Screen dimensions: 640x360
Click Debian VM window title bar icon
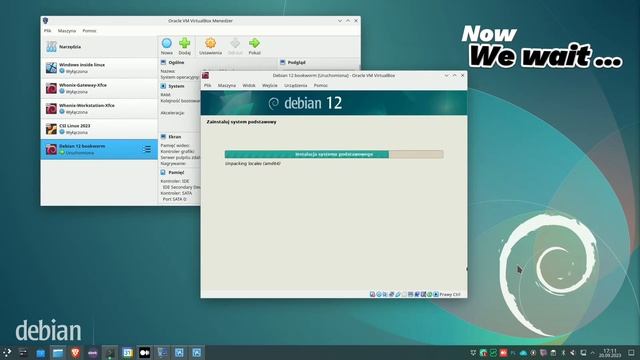[x=205, y=76]
